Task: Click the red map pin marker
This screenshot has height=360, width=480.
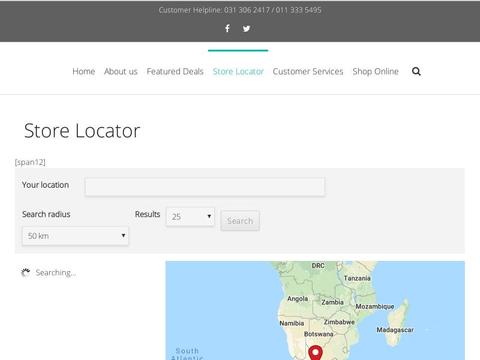Action: pos(315,353)
